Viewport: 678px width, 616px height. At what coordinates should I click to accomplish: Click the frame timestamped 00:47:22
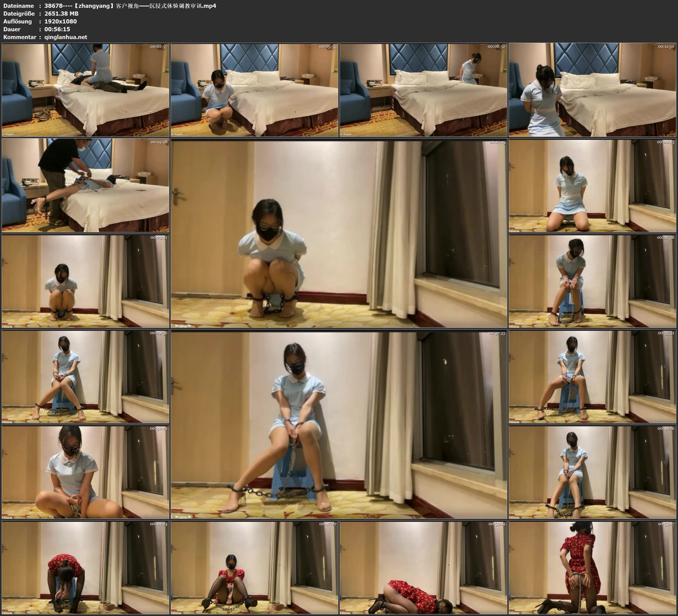254,568
